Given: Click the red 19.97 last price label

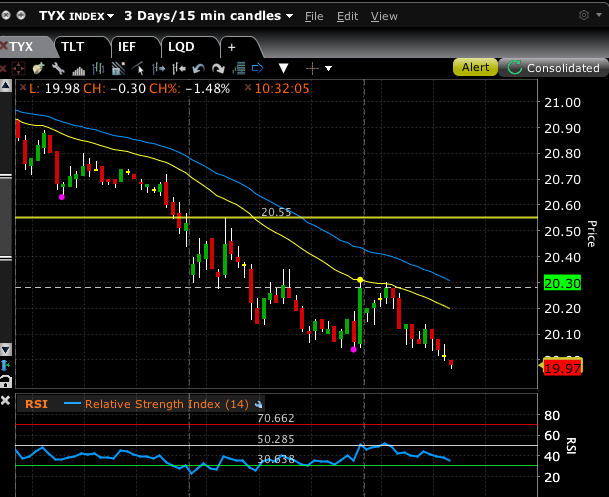Looking at the screenshot, I should [562, 368].
